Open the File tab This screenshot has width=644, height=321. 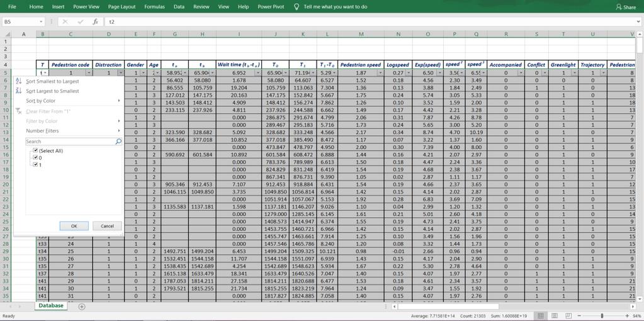point(13,7)
